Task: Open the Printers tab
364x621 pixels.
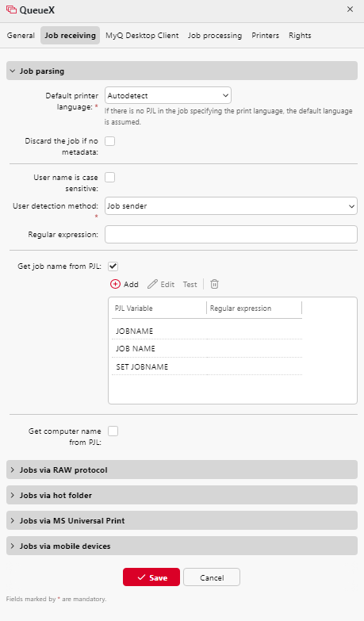Action: click(x=266, y=35)
